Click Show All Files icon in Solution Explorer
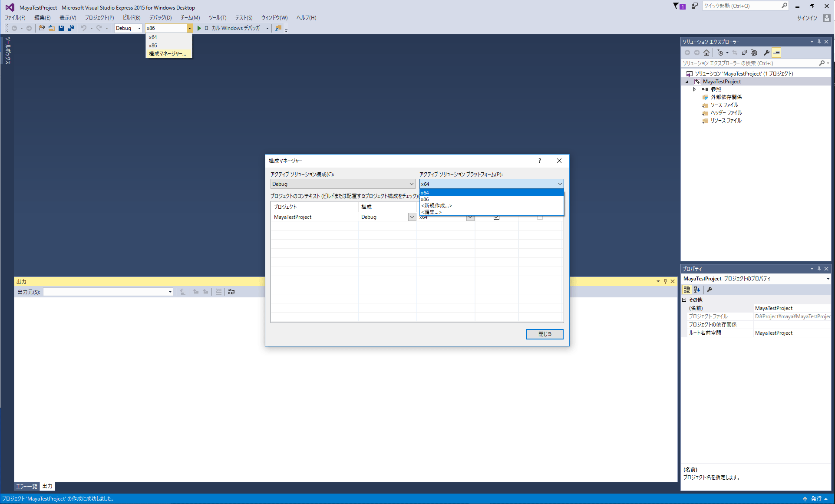 [x=754, y=53]
